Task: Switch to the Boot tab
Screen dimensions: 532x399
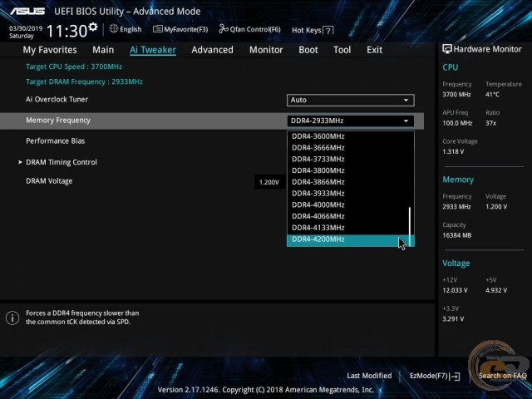Action: (308, 50)
